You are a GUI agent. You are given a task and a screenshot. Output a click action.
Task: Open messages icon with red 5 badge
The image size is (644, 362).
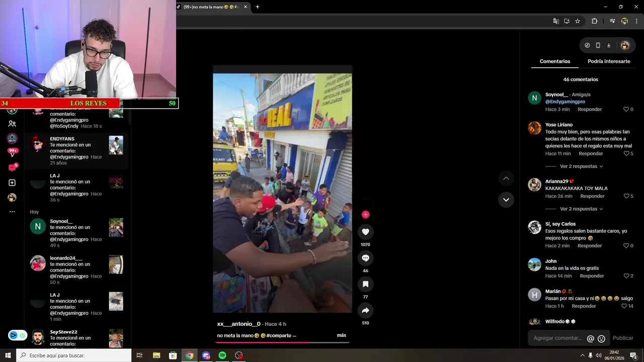pyautogui.click(x=12, y=167)
